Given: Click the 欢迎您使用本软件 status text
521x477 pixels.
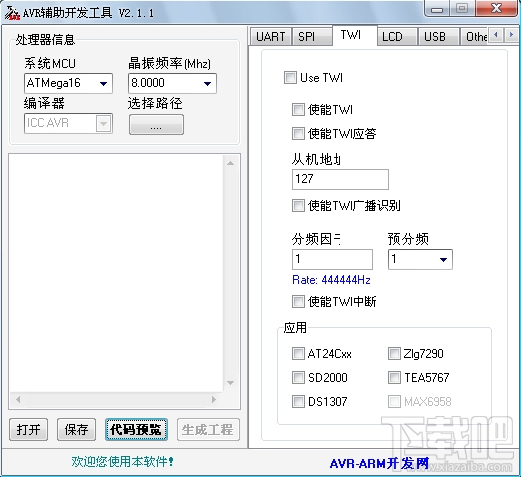Looking at the screenshot, I should tap(122, 462).
